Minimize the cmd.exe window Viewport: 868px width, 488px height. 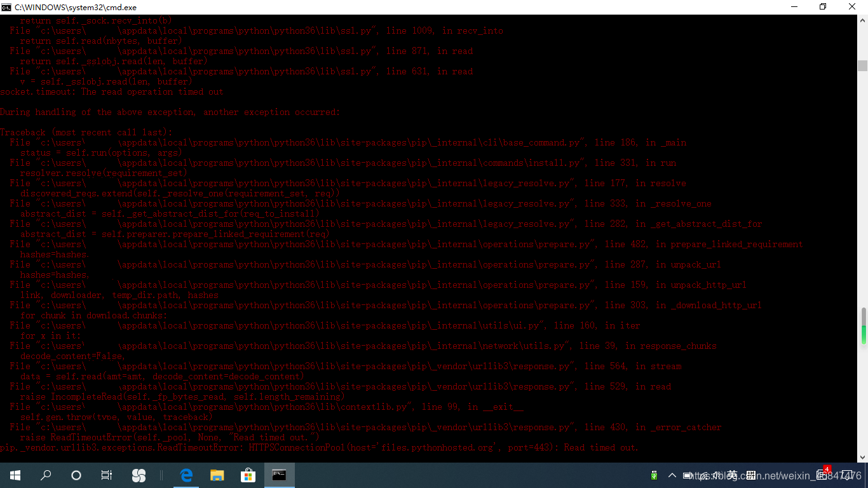click(x=794, y=6)
